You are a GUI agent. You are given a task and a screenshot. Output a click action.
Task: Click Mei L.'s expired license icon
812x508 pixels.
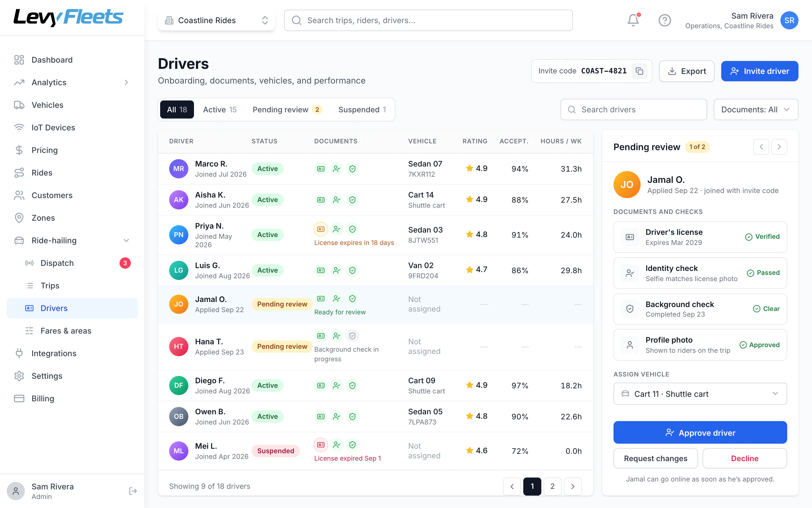tap(321, 444)
